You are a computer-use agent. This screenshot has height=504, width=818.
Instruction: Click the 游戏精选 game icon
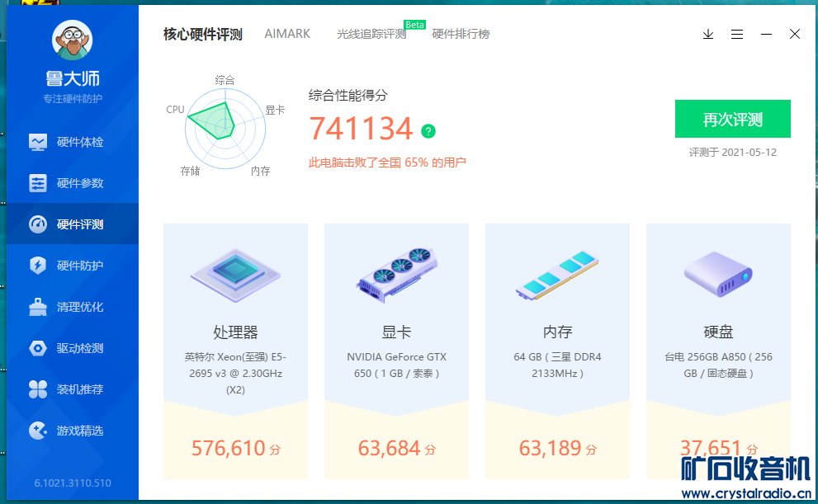[x=38, y=431]
